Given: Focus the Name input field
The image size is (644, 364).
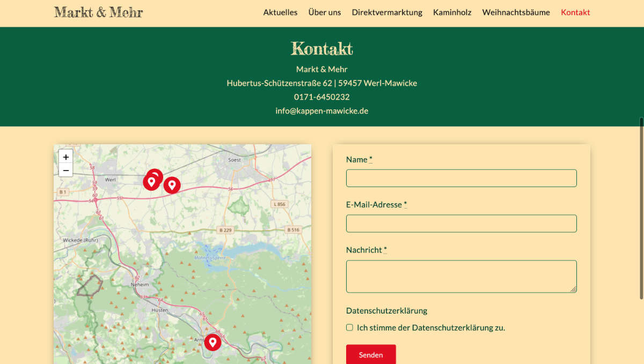Looking at the screenshot, I should (461, 178).
